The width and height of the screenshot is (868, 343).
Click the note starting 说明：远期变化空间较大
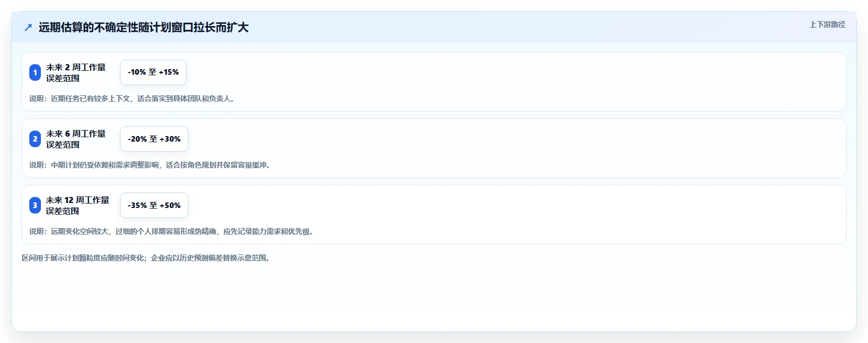(172, 231)
